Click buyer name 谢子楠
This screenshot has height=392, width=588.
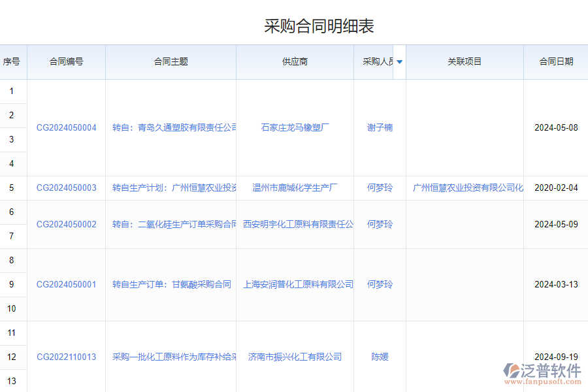click(x=379, y=127)
